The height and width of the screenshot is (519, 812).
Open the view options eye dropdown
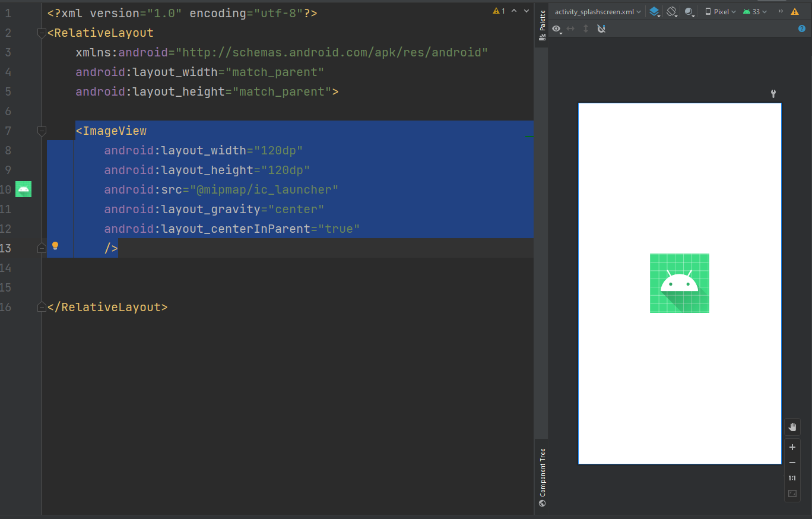[557, 29]
